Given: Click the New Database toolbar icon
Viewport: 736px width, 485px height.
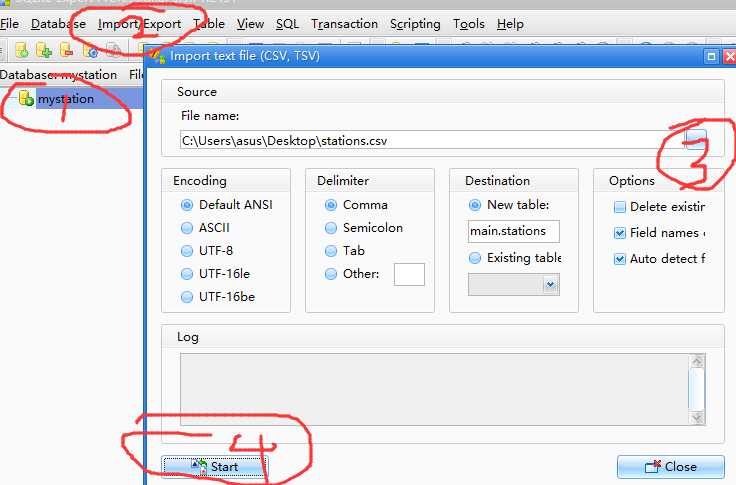Looking at the screenshot, I should (x=22, y=49).
